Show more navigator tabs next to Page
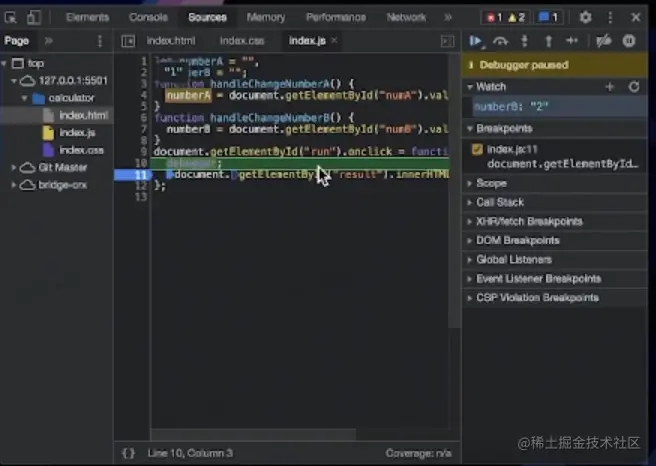656x466 pixels. click(49, 41)
